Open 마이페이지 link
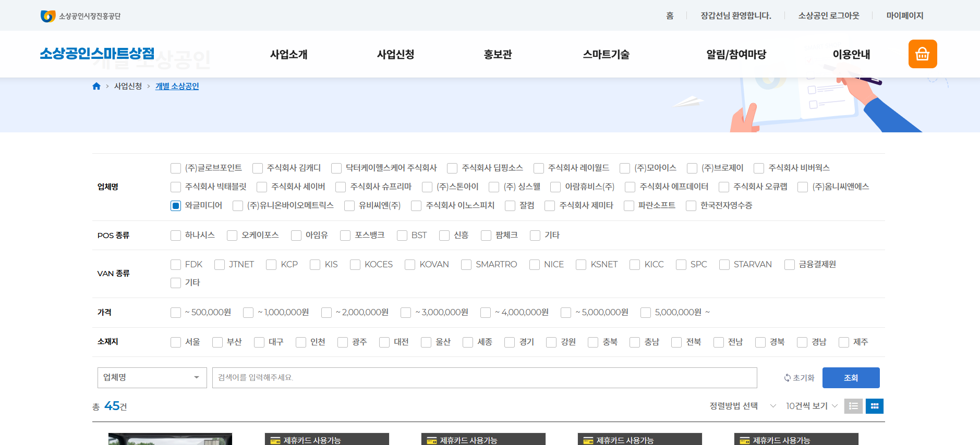The height and width of the screenshot is (445, 980). click(x=905, y=16)
